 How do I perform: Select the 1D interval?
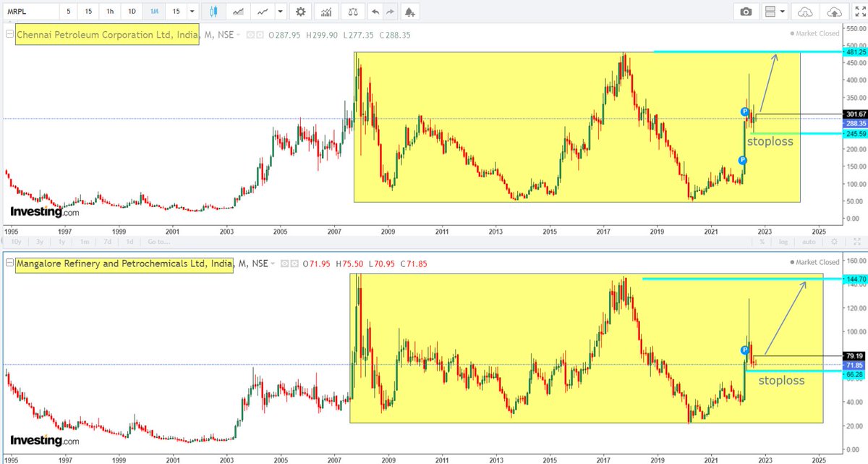tap(131, 12)
